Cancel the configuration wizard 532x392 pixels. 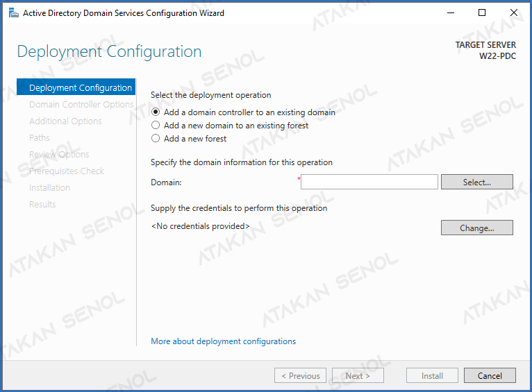490,375
